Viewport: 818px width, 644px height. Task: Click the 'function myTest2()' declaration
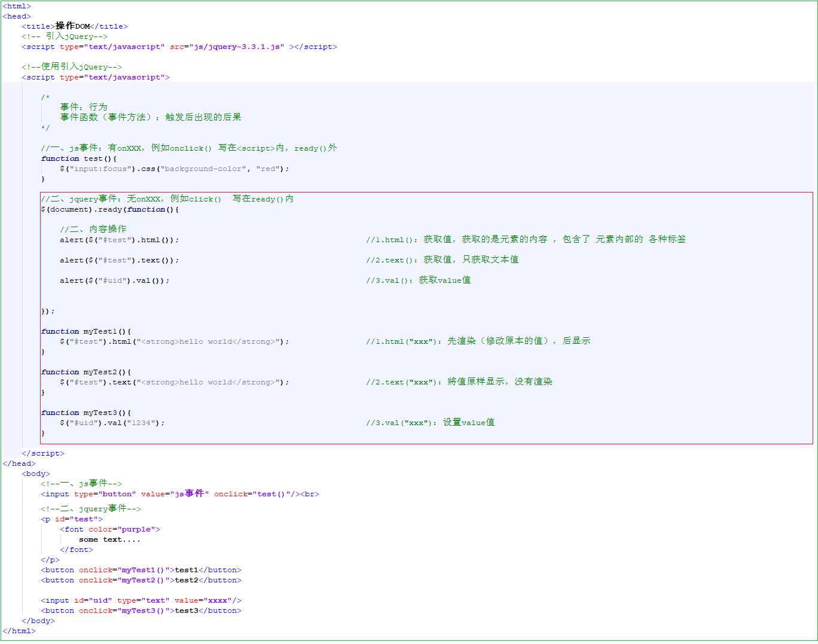[x=86, y=372]
